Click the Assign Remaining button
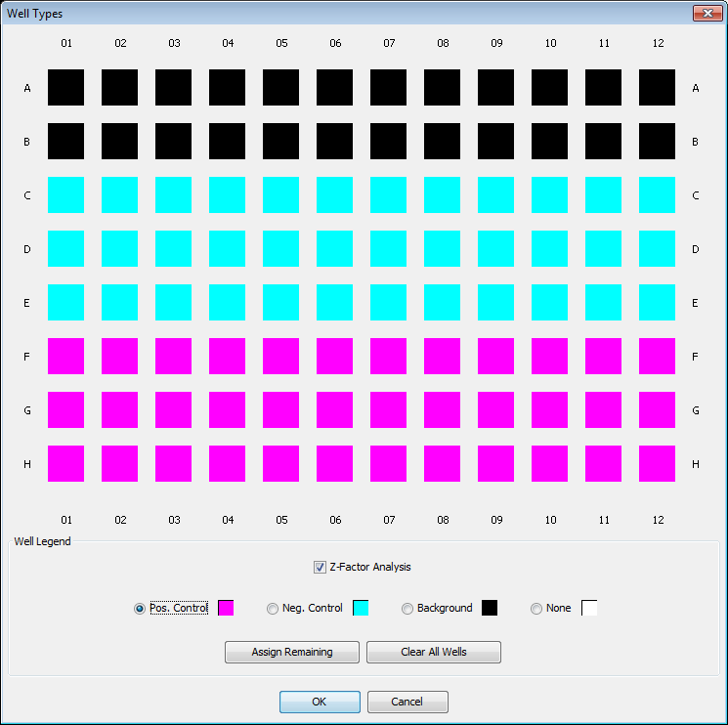Image resolution: width=728 pixels, height=725 pixels. pyautogui.click(x=292, y=652)
